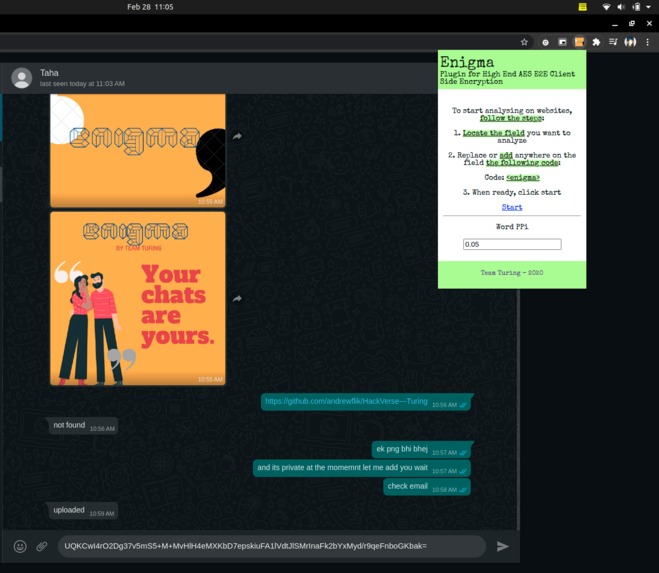Forward the first Enigma image
659x573 pixels.
coord(237,136)
